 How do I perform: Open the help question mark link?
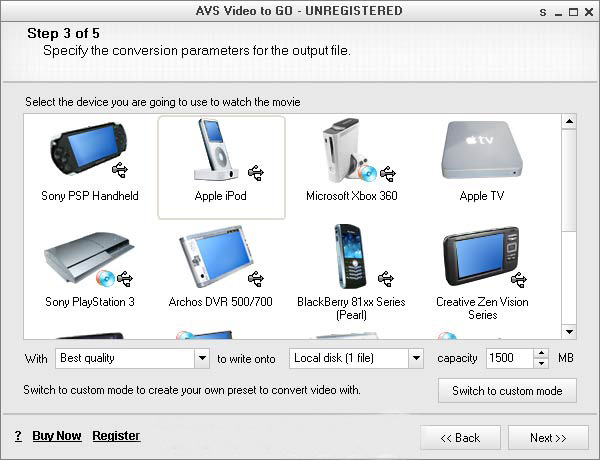18,436
